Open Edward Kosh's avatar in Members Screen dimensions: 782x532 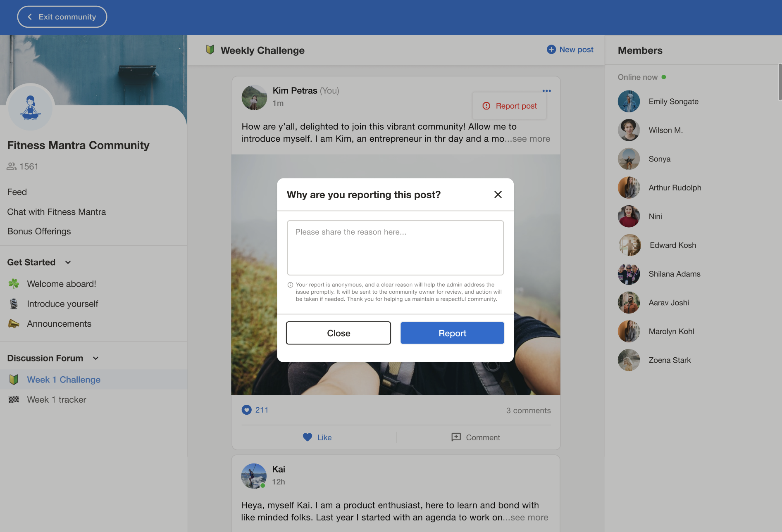pos(630,245)
